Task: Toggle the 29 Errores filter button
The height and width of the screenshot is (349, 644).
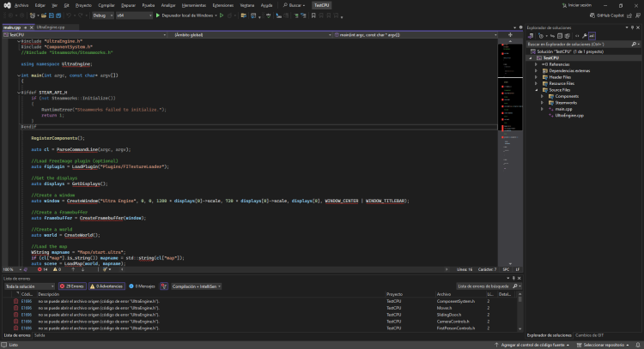Action: click(x=72, y=286)
